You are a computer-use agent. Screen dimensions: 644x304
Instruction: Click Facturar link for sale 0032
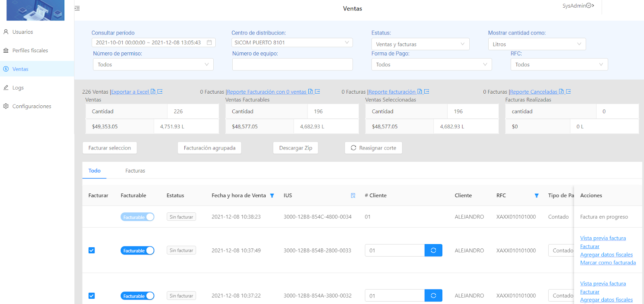[590, 292]
